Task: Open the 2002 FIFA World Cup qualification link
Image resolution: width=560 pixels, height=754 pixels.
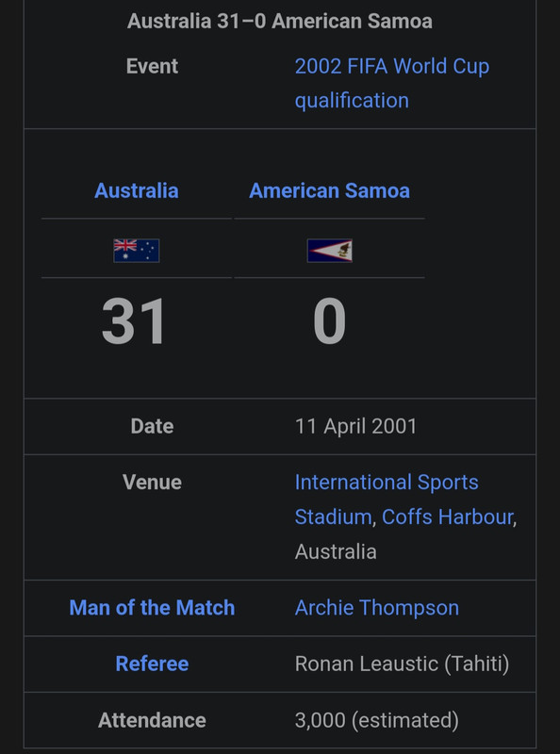Action: 391,83
